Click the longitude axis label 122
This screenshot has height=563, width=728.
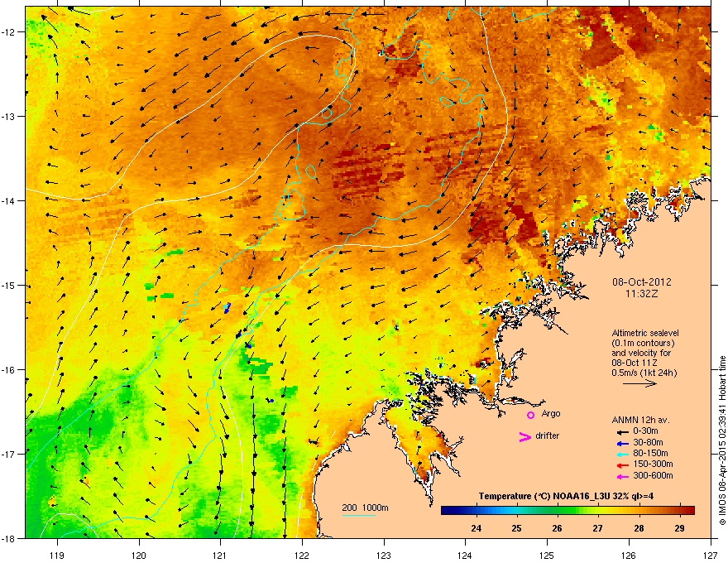pos(302,555)
